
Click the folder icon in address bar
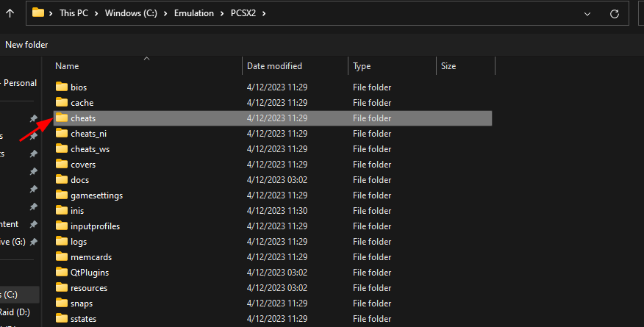pyautogui.click(x=38, y=12)
